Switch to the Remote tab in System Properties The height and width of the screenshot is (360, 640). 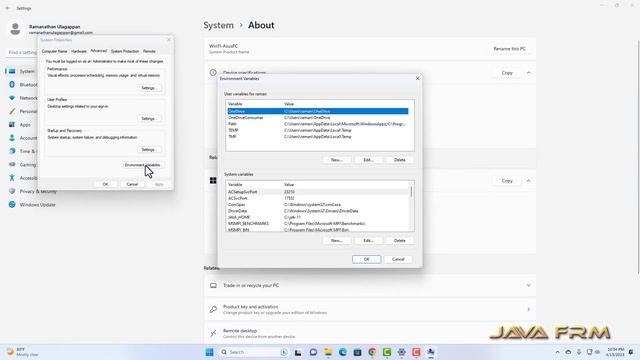[149, 51]
